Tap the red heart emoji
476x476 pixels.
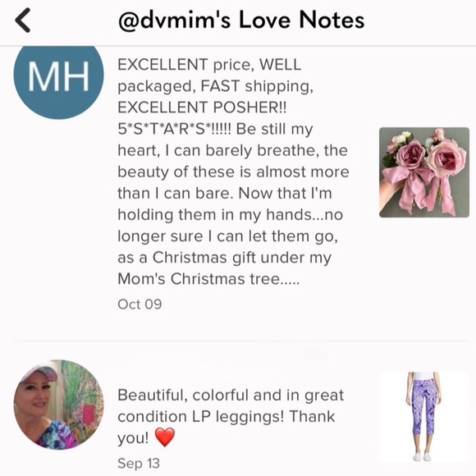click(x=165, y=437)
